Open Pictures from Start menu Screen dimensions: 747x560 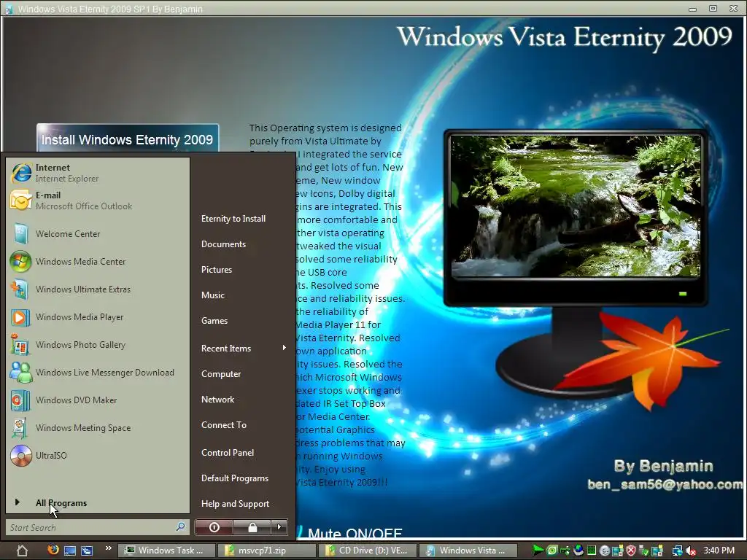[x=216, y=270]
